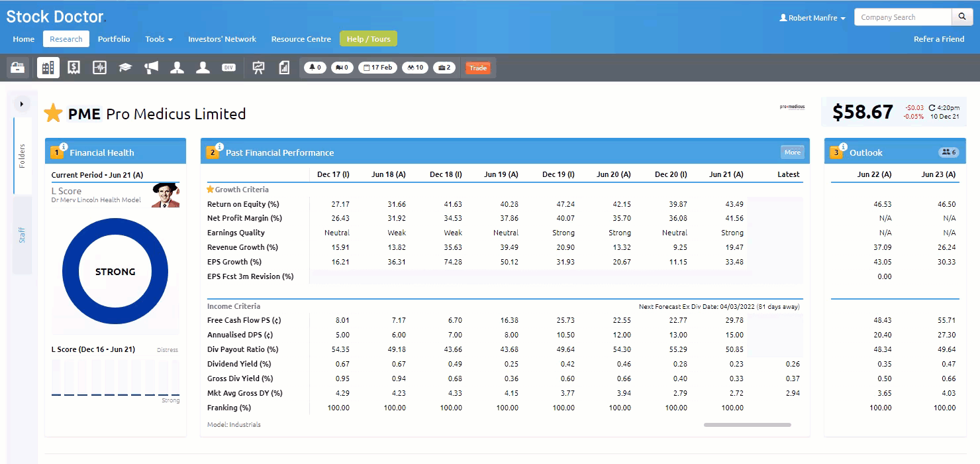980x464 pixels.
Task: Open the heartbeat pulse health icon
Action: [x=99, y=68]
